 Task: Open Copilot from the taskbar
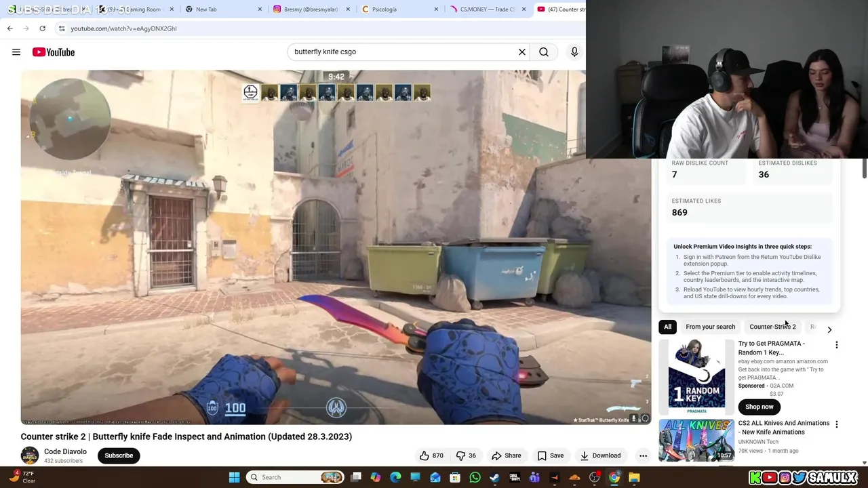pyautogui.click(x=376, y=477)
